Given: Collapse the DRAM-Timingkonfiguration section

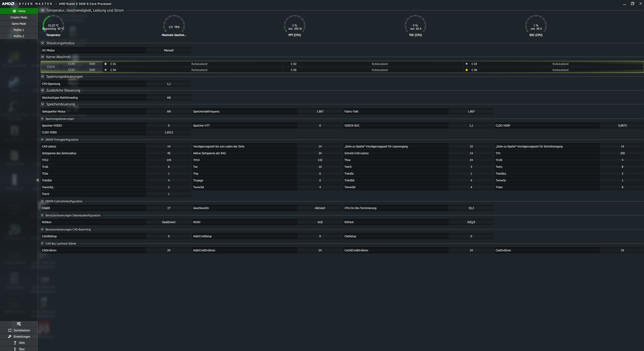Looking at the screenshot, I should 42,140.
